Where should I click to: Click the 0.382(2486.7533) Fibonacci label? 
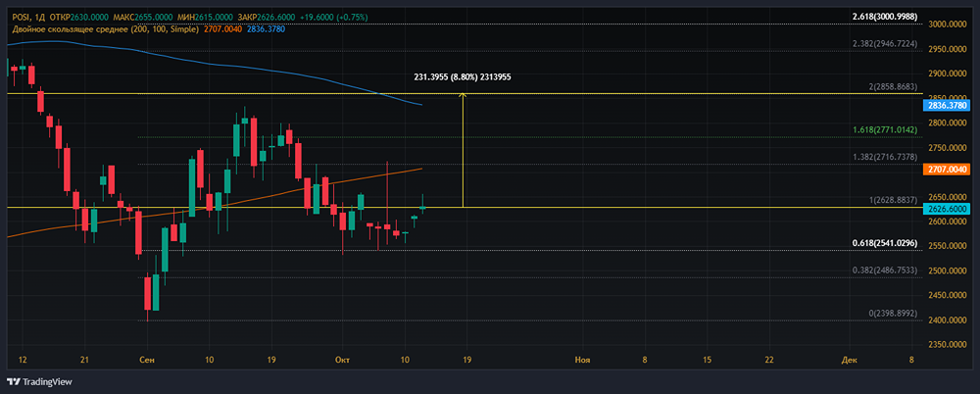tap(885, 270)
